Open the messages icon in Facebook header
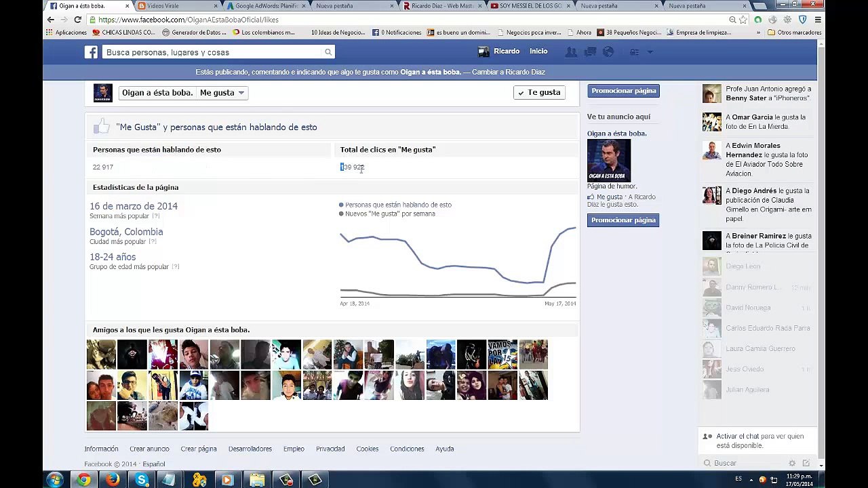The width and height of the screenshot is (868, 488). [x=590, y=52]
